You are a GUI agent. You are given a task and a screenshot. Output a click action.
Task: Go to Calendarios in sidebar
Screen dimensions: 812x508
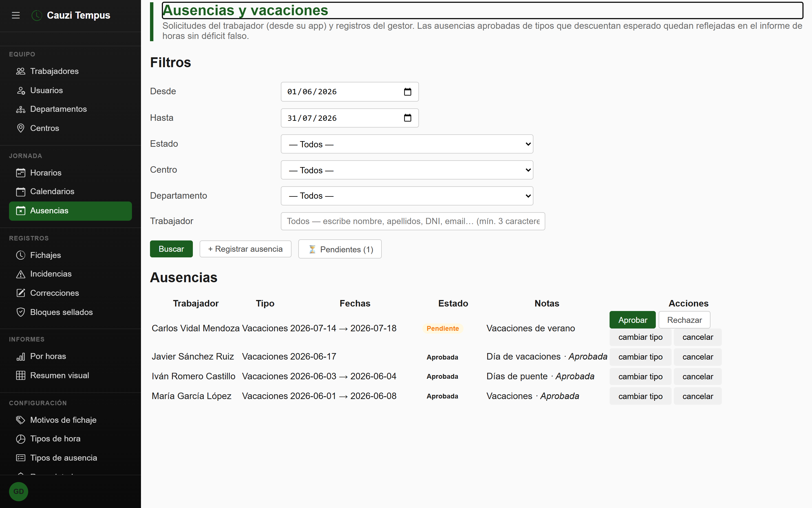(70, 192)
